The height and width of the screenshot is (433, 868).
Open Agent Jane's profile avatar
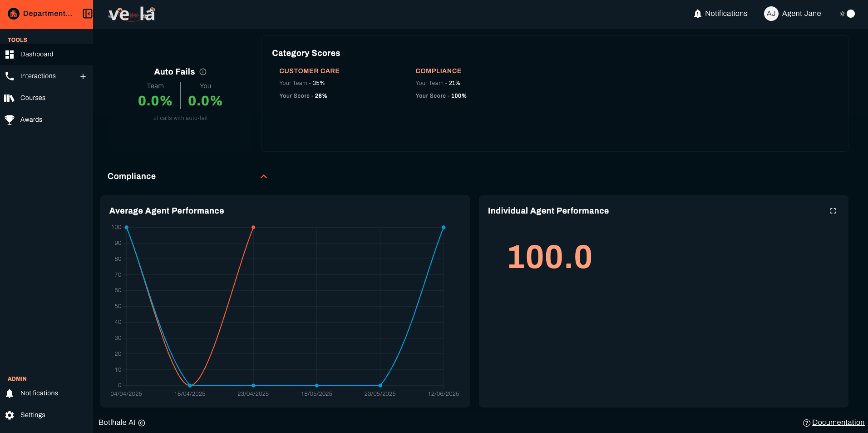pyautogui.click(x=771, y=13)
